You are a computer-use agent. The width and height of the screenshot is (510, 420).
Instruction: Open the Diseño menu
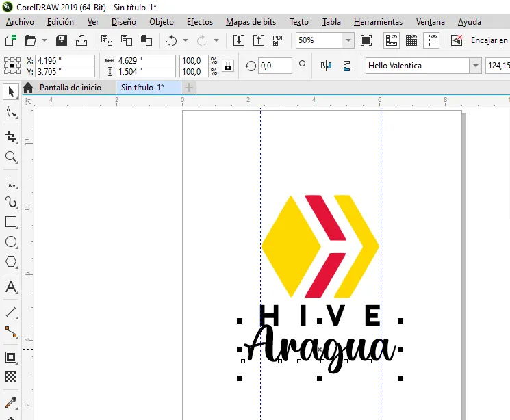pos(124,22)
